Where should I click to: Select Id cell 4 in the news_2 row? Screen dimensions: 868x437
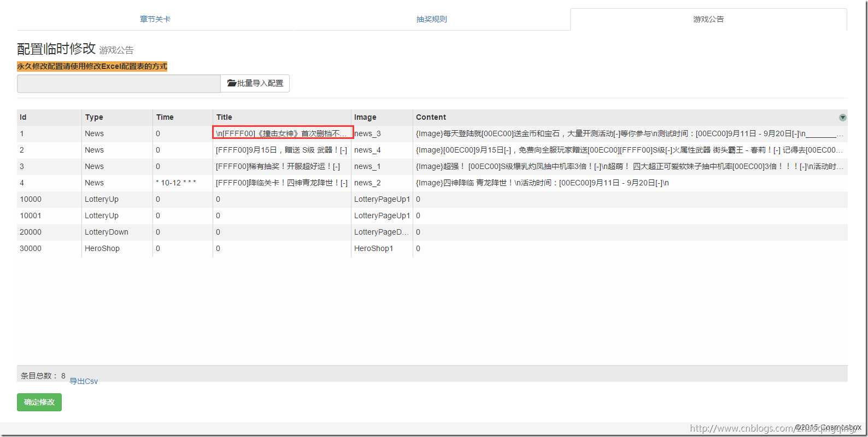coord(49,183)
